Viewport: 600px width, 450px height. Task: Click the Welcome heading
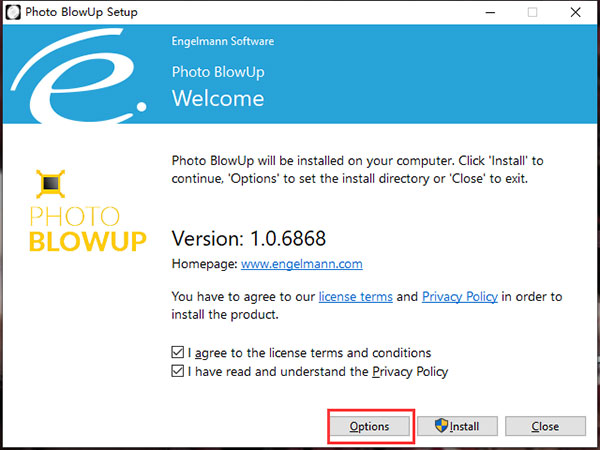pos(218,98)
